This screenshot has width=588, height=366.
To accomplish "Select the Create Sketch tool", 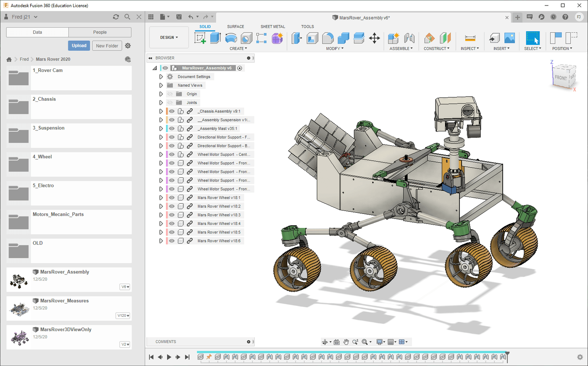I will point(200,38).
